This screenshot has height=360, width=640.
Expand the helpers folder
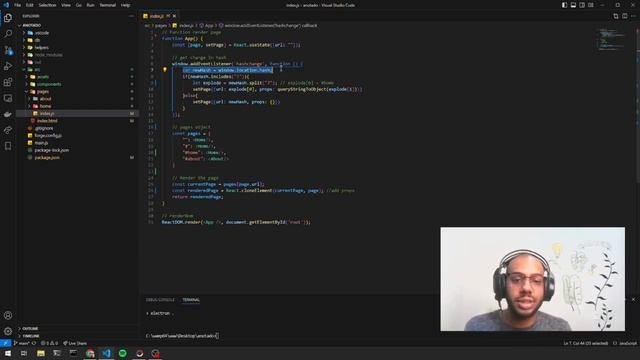click(41, 48)
